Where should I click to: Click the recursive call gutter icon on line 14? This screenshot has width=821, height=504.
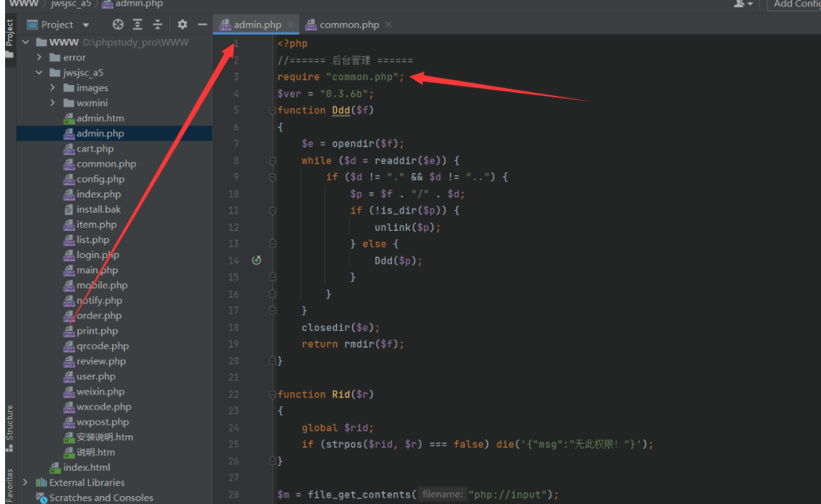tap(256, 260)
